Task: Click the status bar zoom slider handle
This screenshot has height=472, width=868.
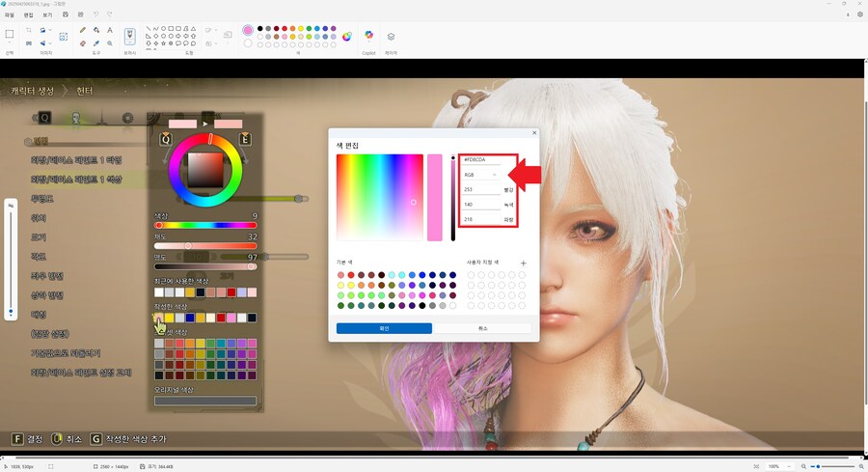Action: coord(818,466)
